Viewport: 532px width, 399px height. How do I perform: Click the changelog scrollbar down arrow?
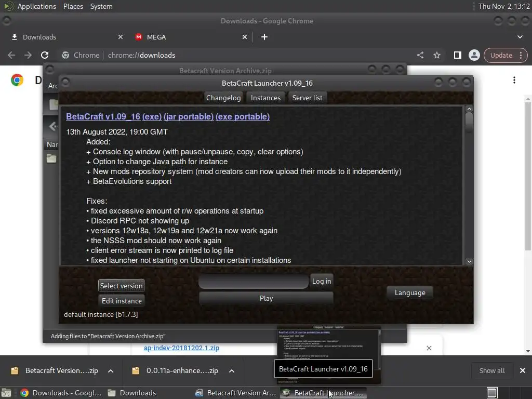(x=469, y=261)
